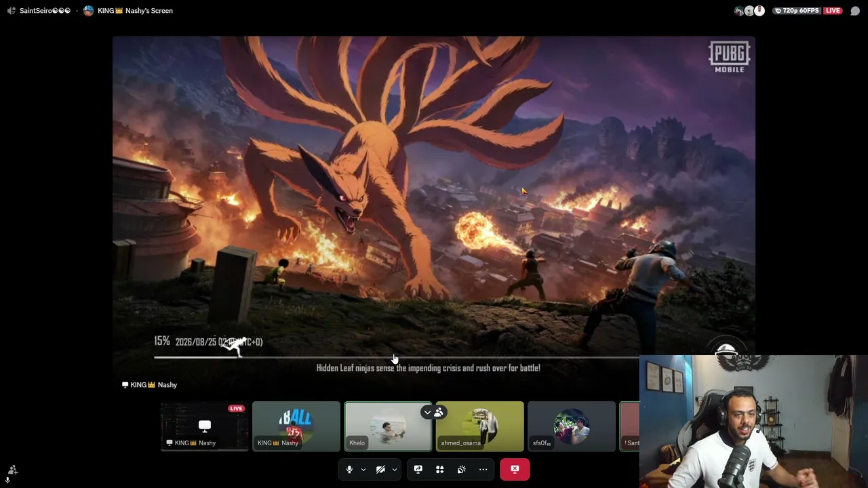
Task: Select the KING Nashy user tile
Action: [x=296, y=426]
